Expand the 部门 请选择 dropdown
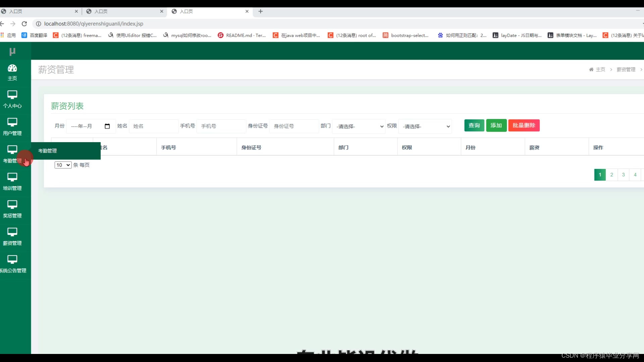This screenshot has width=644, height=362. click(359, 126)
